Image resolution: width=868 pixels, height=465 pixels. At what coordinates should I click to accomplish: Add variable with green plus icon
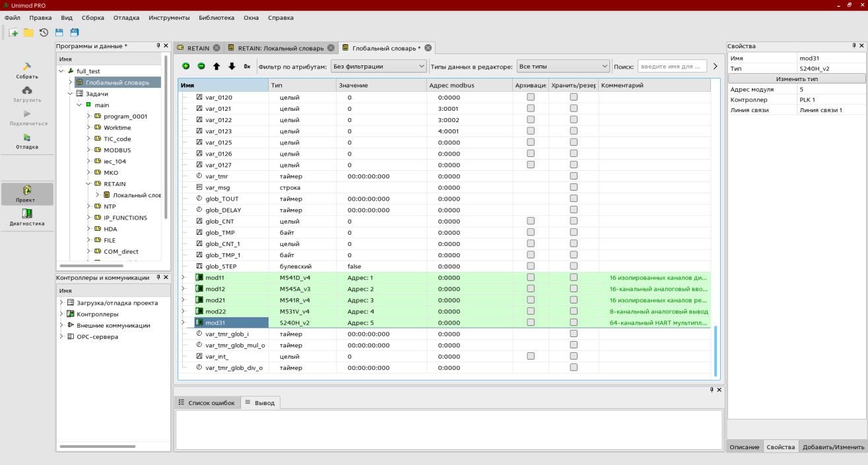pyautogui.click(x=185, y=66)
